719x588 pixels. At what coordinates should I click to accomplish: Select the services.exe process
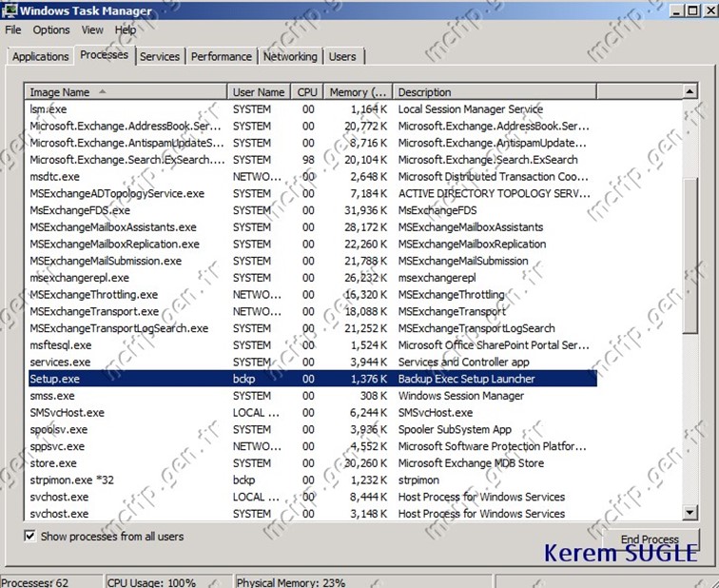pyautogui.click(x=312, y=362)
